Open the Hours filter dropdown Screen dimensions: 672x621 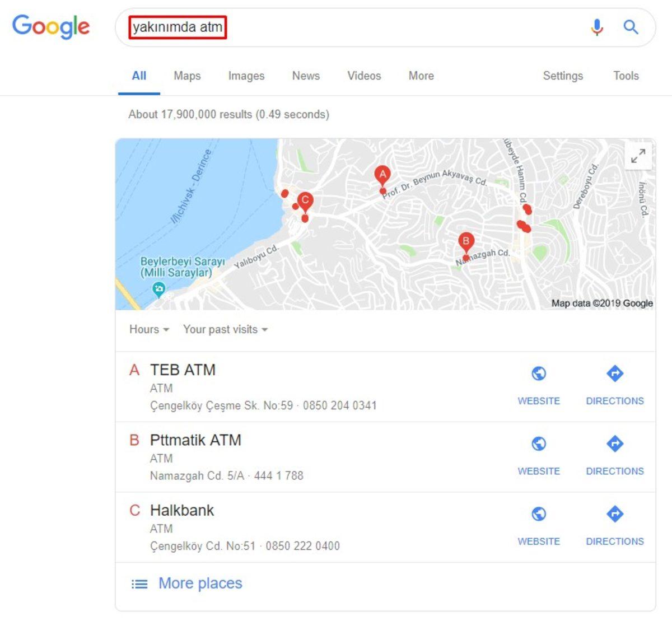148,330
